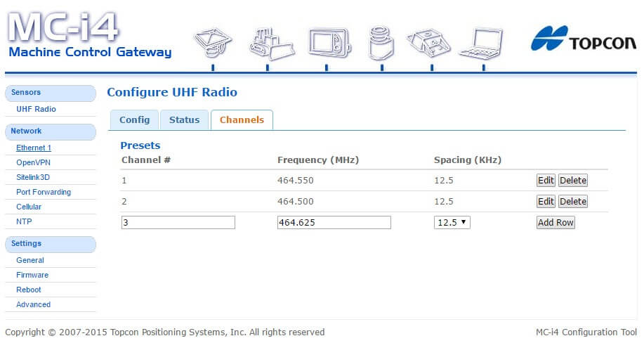Click the laptop computer icon
644x343 pixels.
[481, 44]
